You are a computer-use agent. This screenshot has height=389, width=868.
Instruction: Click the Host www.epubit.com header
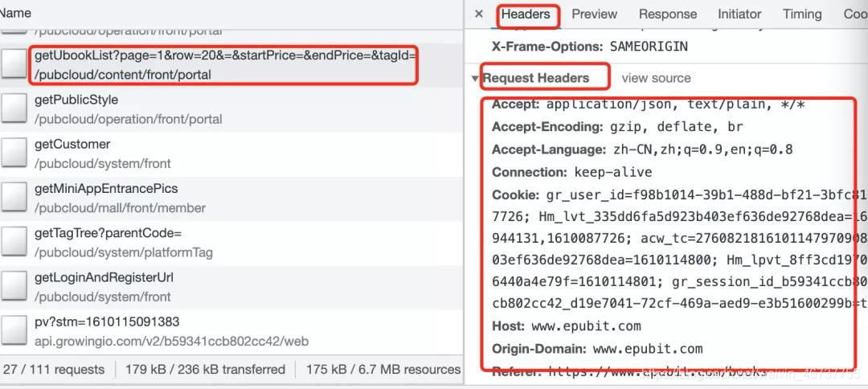(567, 326)
